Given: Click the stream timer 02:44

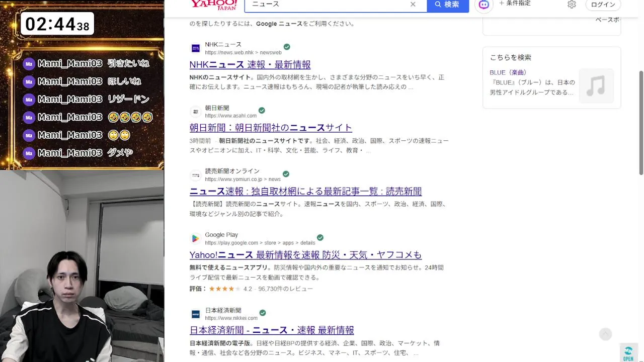Looking at the screenshot, I should 57,24.
